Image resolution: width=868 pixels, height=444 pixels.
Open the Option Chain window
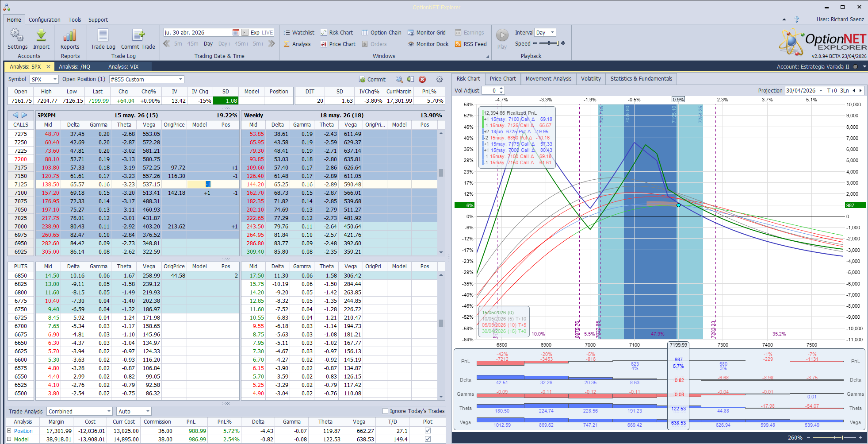382,32
